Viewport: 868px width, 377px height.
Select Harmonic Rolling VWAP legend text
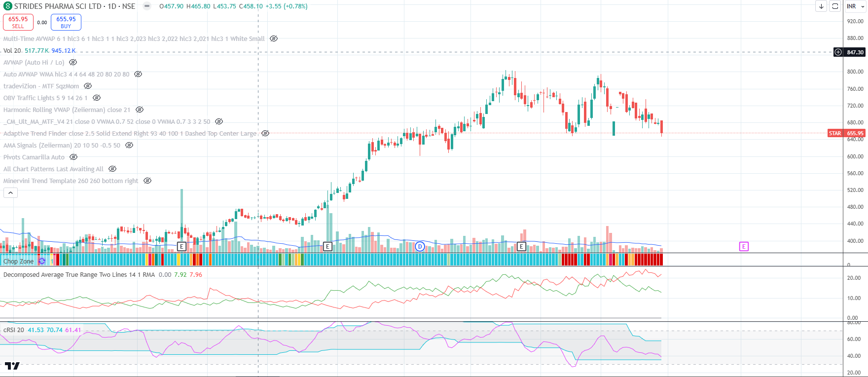coord(67,110)
